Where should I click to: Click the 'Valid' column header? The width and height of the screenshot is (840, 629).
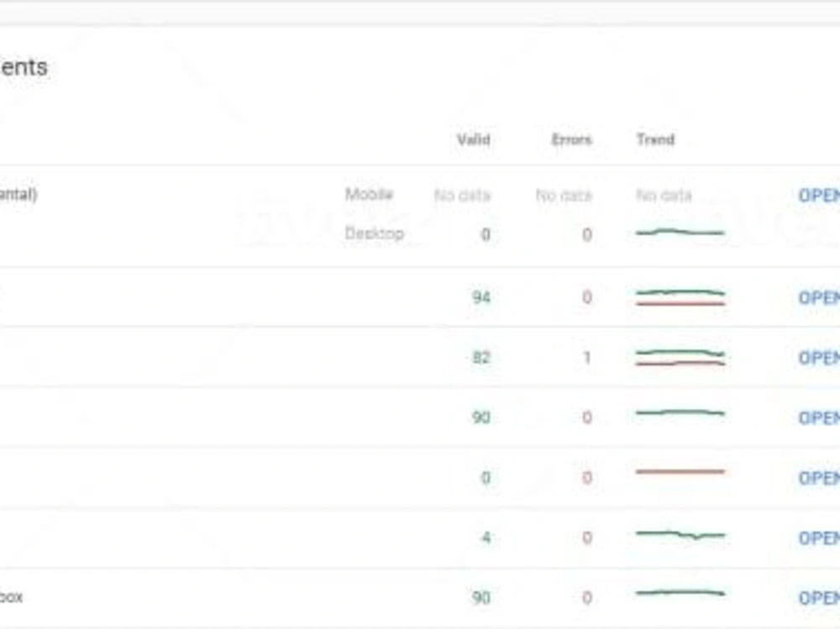[474, 140]
